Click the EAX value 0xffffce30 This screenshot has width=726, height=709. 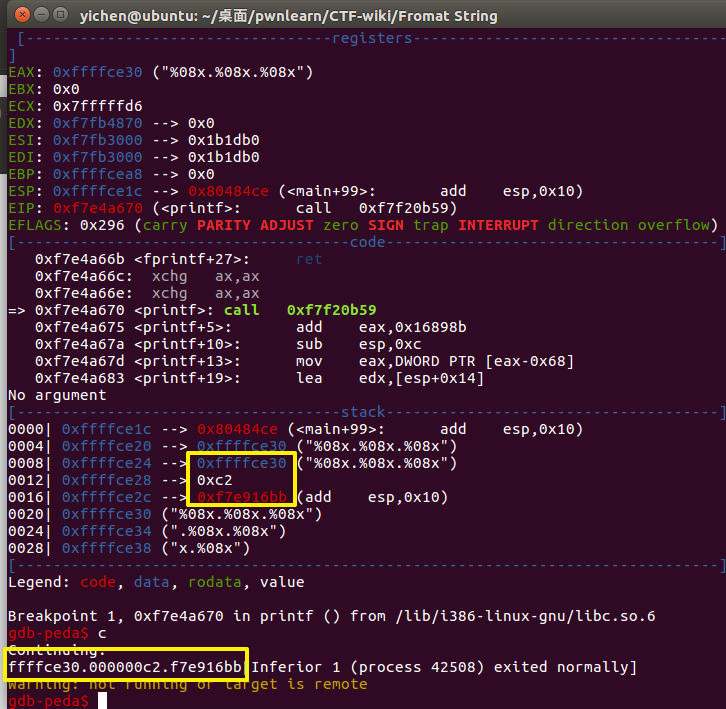[97, 72]
